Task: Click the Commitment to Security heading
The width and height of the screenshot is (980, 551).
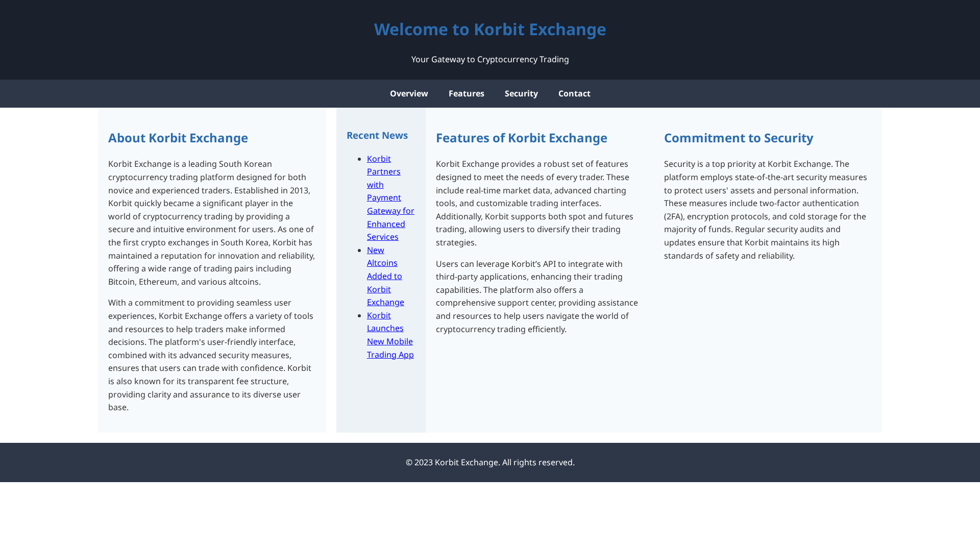Action: [x=739, y=138]
